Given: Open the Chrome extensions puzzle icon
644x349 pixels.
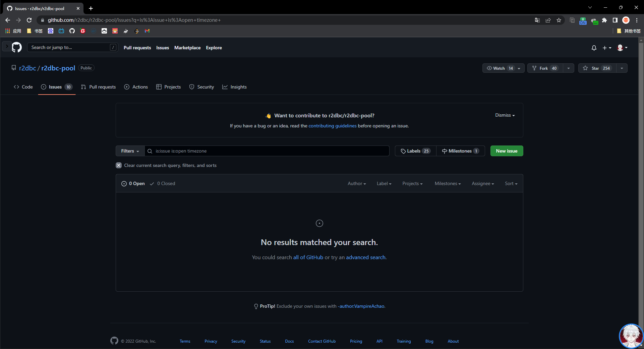Looking at the screenshot, I should [x=604, y=20].
